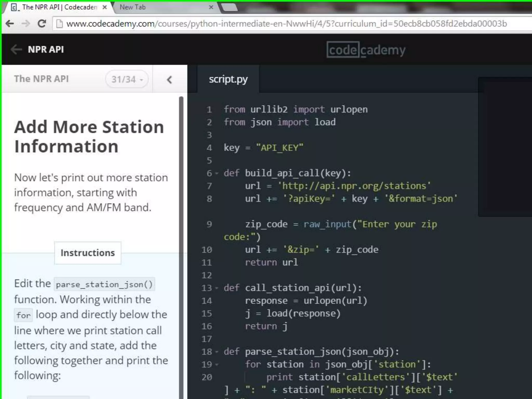Click the instructions panel scrollbar
The image size is (532, 399).
coord(181,247)
